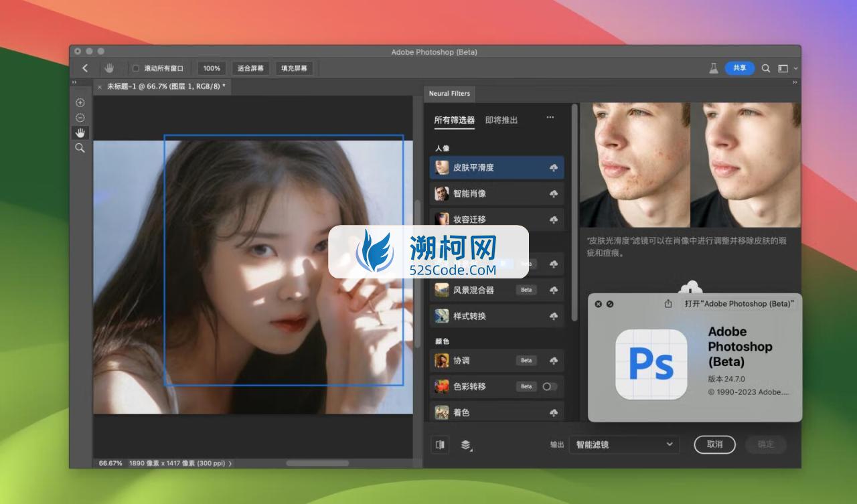
Task: Select the add-to-selection plus tool
Action: point(80,102)
